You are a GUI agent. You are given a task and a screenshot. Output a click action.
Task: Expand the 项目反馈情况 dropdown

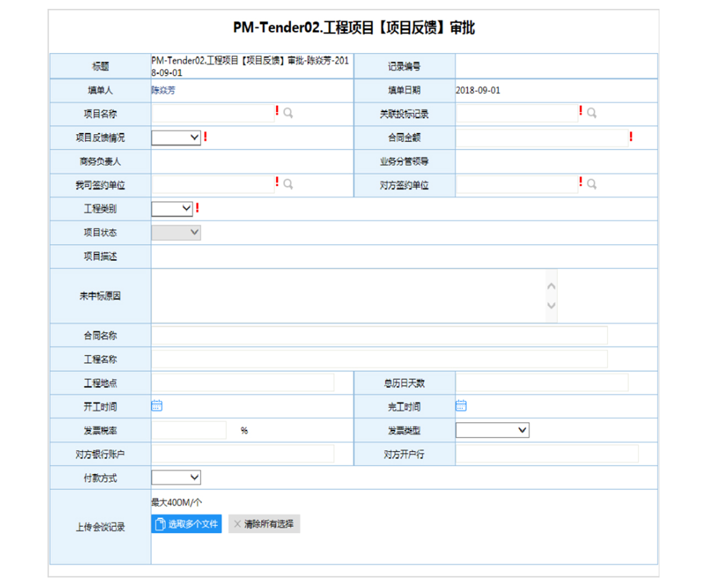176,138
